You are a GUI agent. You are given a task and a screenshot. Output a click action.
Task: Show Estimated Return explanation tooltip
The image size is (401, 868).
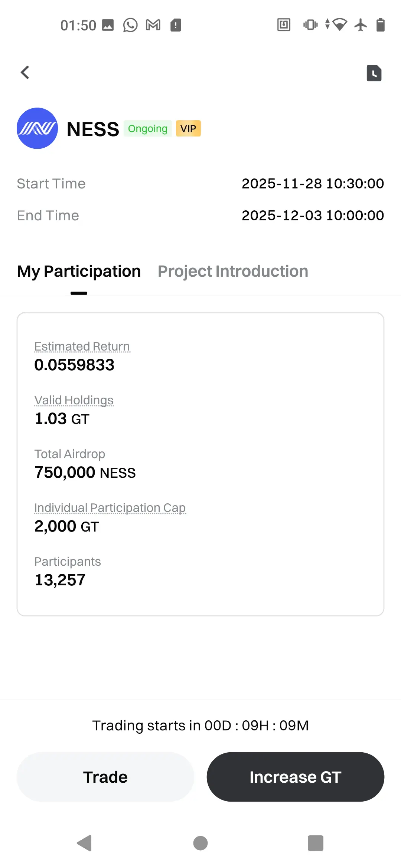pyautogui.click(x=82, y=346)
